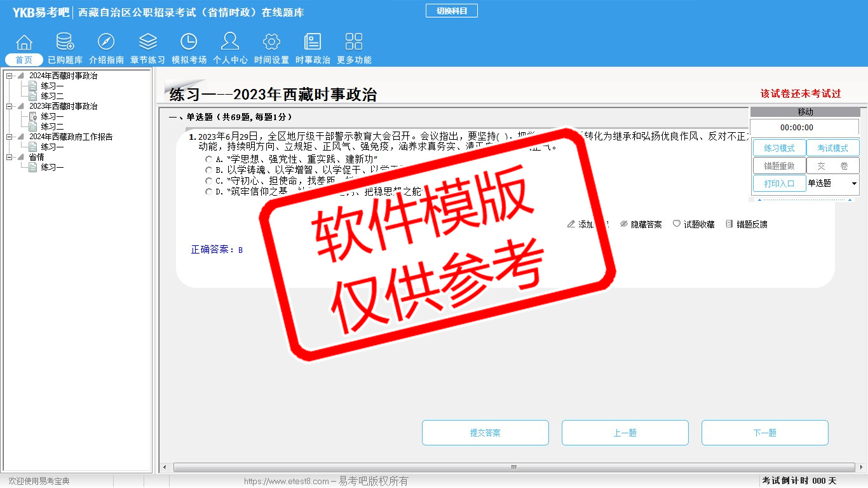Switch to 考试模式 tab

[x=832, y=148]
